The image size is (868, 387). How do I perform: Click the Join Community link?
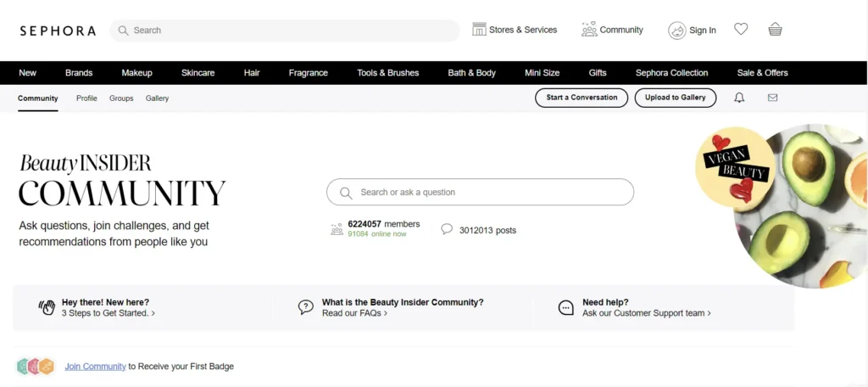95,367
